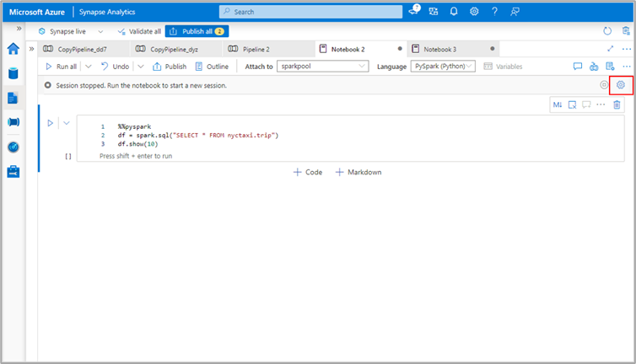Image resolution: width=636 pixels, height=364 pixels.
Task: Open the Synapse live dropdown
Action: click(x=71, y=31)
